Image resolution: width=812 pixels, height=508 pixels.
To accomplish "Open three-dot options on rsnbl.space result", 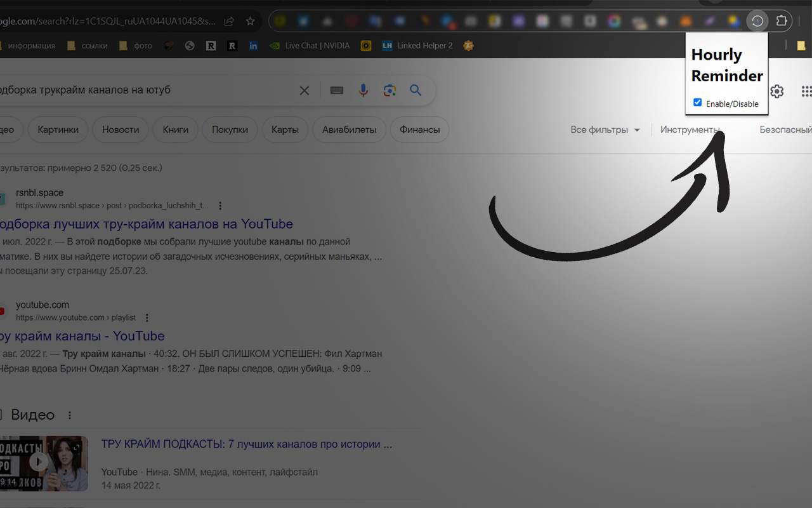I will 219,205.
